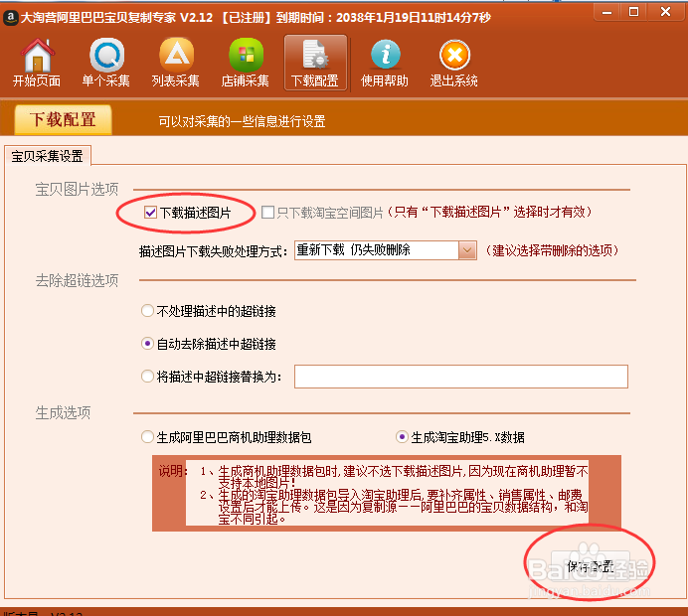Select the 下载配置 toolbar icon
Viewport: 688px width, 616px height.
pos(315,63)
